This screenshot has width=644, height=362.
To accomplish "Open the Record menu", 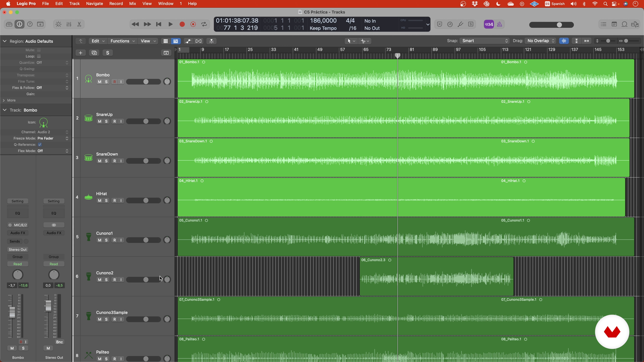I will click(x=116, y=4).
